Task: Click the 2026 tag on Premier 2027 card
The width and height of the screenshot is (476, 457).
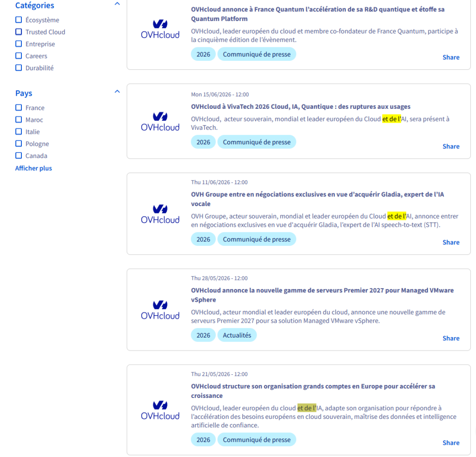Action: point(203,335)
